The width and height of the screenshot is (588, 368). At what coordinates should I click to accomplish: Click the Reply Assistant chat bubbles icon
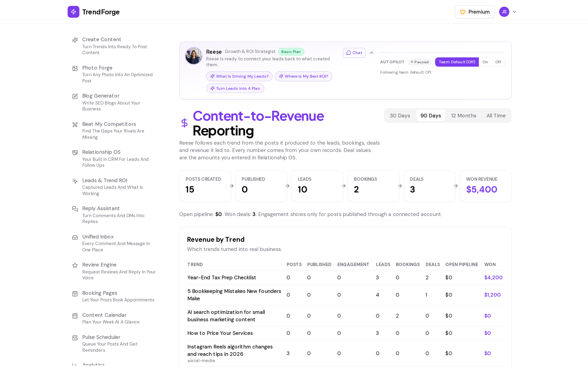pos(75,209)
